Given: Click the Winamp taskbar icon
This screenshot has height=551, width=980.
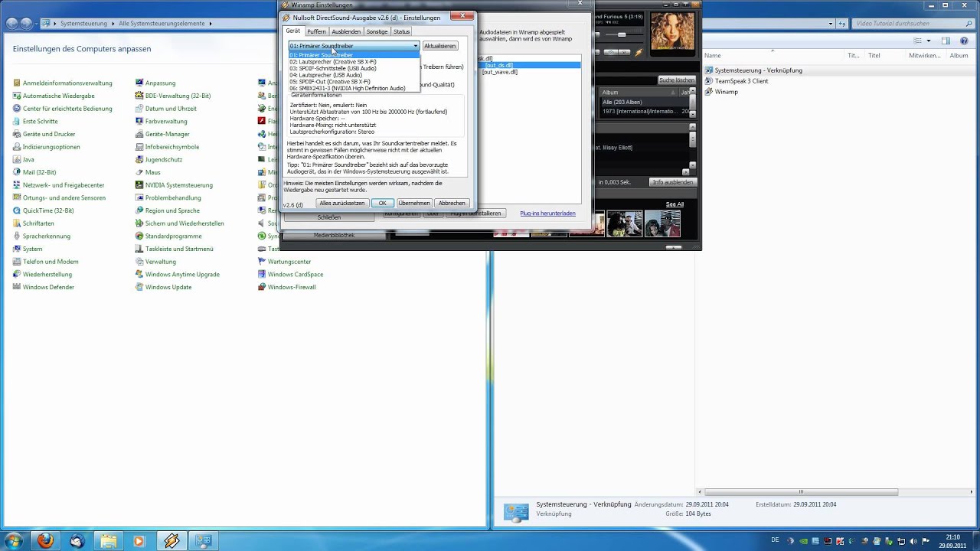Looking at the screenshot, I should (x=171, y=540).
